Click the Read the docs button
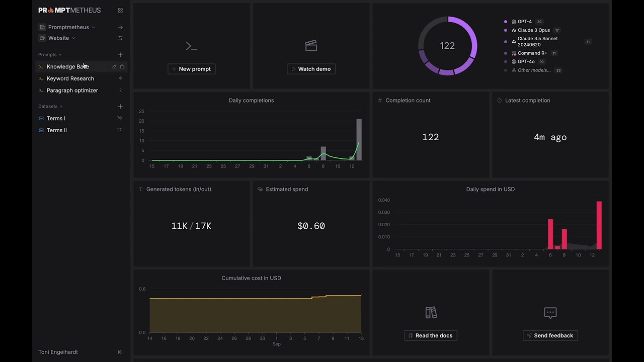Viewport: 644px width, 362px height. pos(431,336)
